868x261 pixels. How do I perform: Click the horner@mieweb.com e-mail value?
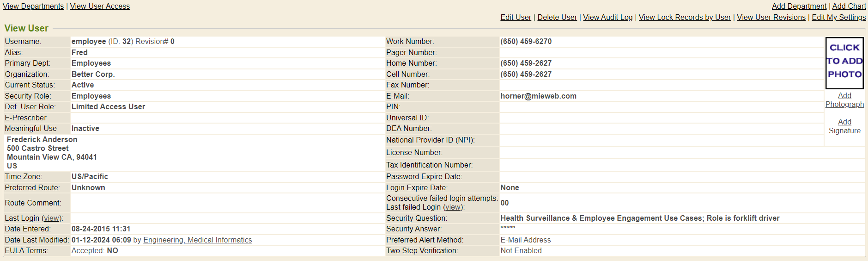(x=538, y=96)
